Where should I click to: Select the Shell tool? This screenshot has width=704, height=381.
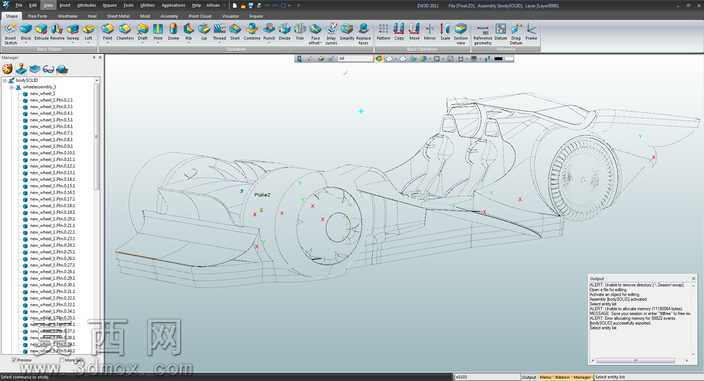(235, 32)
